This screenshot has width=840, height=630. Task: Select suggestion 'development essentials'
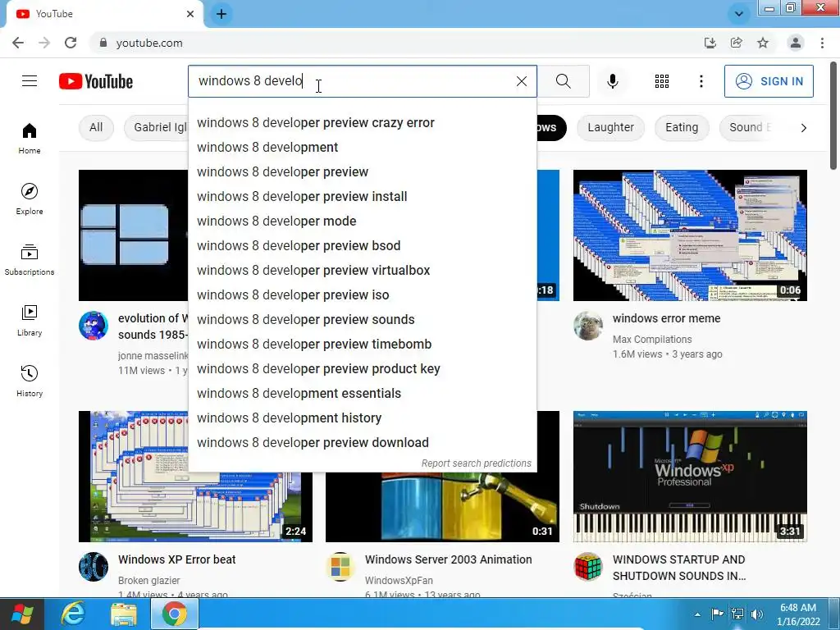click(x=362, y=394)
